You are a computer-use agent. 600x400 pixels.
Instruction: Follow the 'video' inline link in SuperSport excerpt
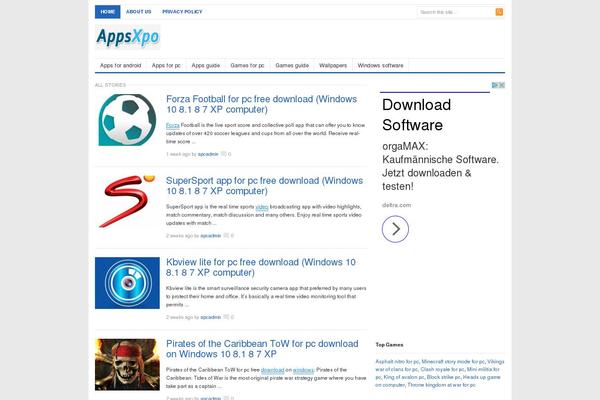coord(262,207)
